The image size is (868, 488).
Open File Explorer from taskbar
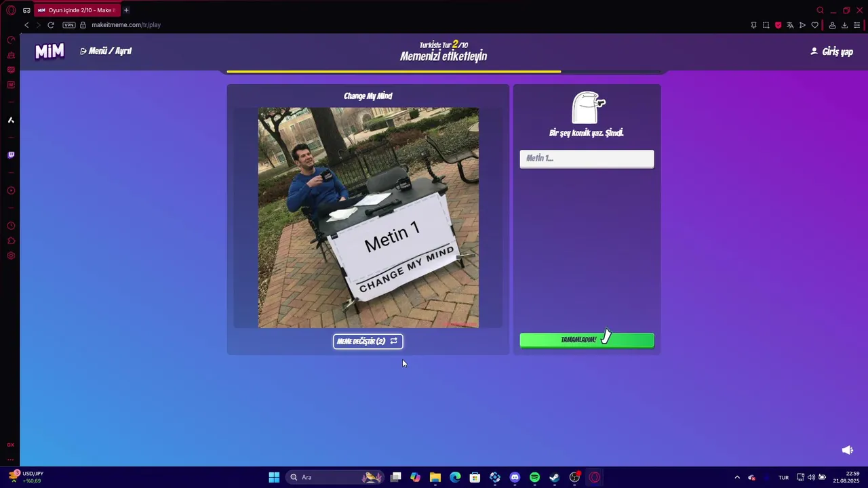pos(435,477)
